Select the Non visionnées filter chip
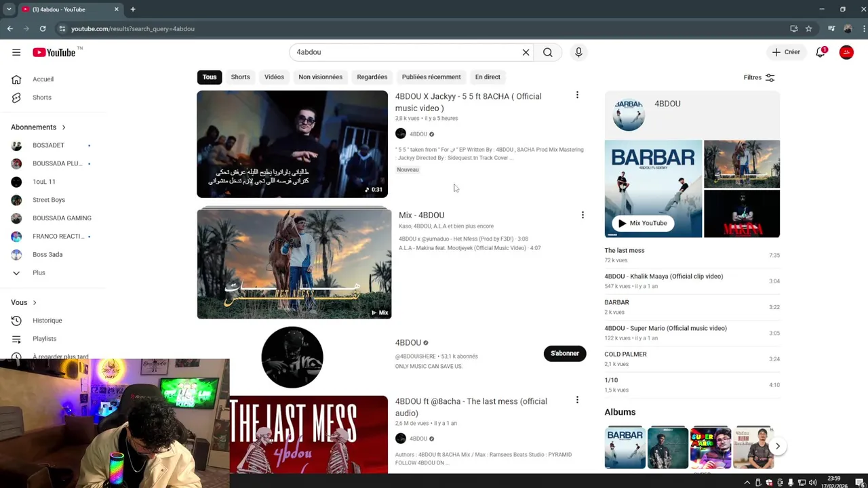The width and height of the screenshot is (868, 488). tap(320, 77)
